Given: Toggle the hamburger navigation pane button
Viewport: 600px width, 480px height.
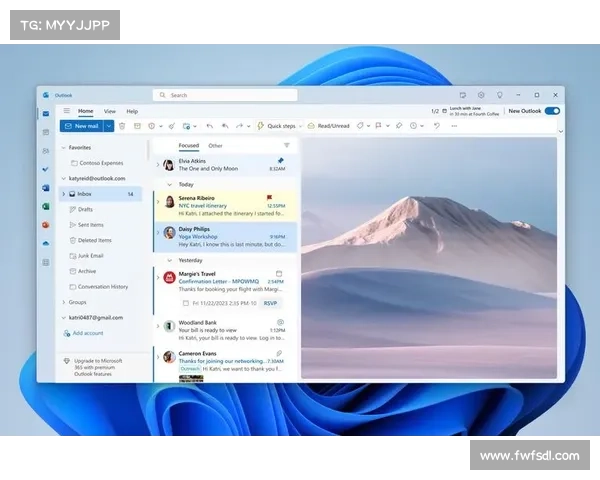Looking at the screenshot, I should pyautogui.click(x=67, y=111).
